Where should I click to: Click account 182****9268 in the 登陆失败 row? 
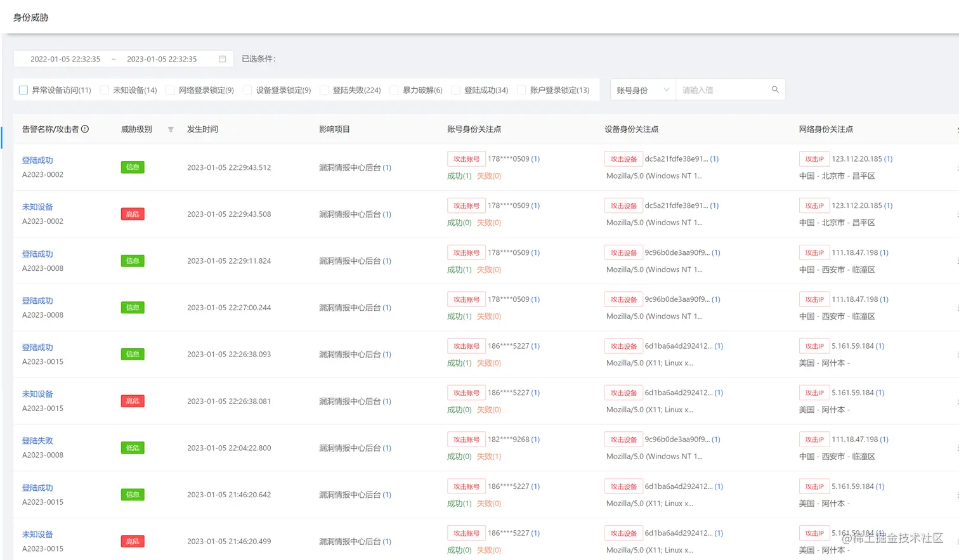click(x=508, y=440)
